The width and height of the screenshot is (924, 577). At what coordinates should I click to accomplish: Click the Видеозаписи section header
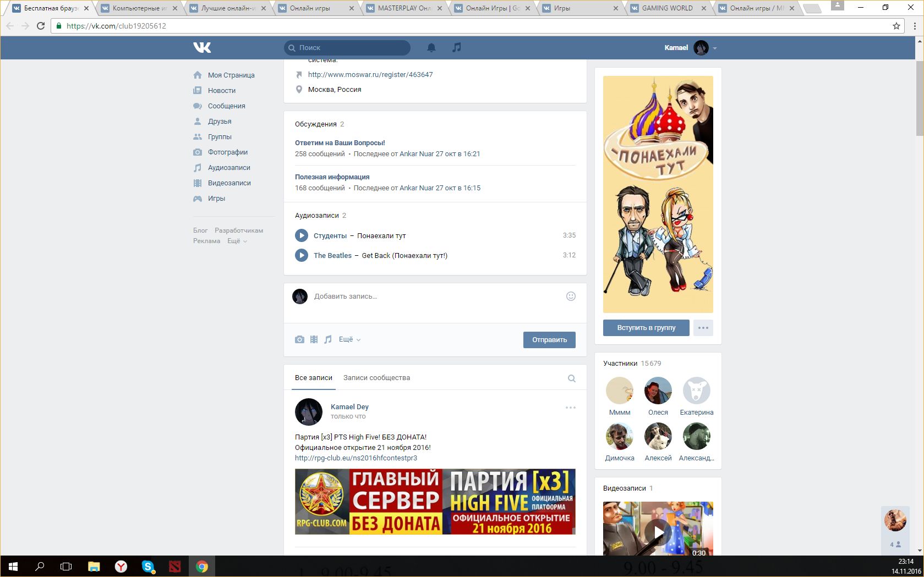point(625,488)
